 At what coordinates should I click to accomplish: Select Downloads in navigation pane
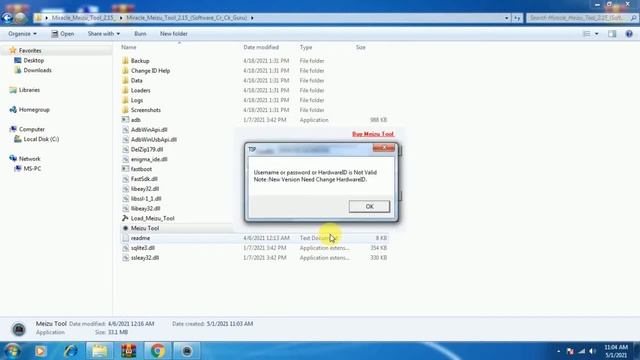coord(37,70)
